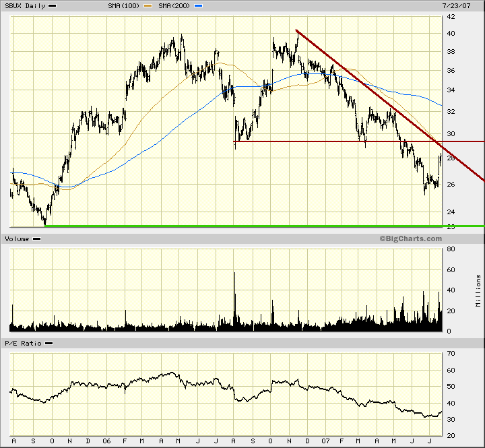Screen dimensions: 485x448
Task: Click the 42 price axis label
Action: [x=451, y=17]
